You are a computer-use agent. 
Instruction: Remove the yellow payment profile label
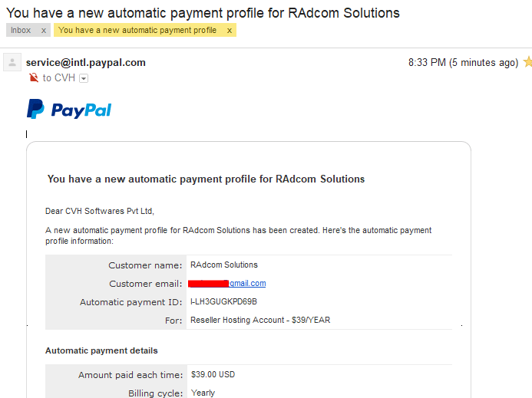tap(230, 31)
